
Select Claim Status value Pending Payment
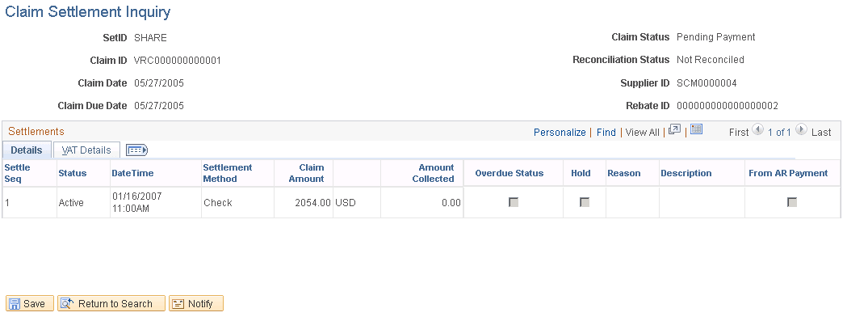tap(715, 37)
